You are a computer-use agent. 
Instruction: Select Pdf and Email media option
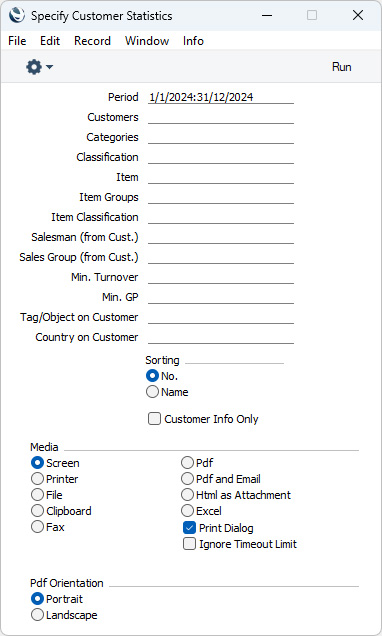187,479
